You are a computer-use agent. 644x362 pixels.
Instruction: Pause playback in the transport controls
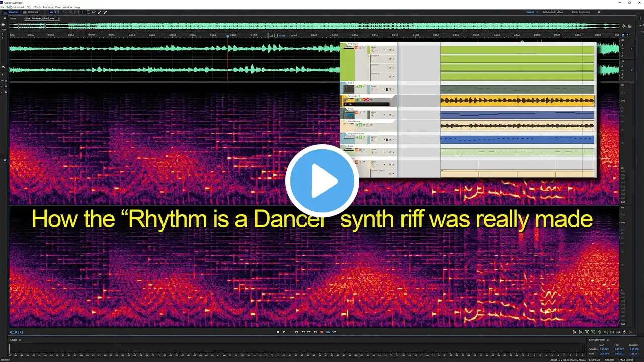[x=290, y=332]
